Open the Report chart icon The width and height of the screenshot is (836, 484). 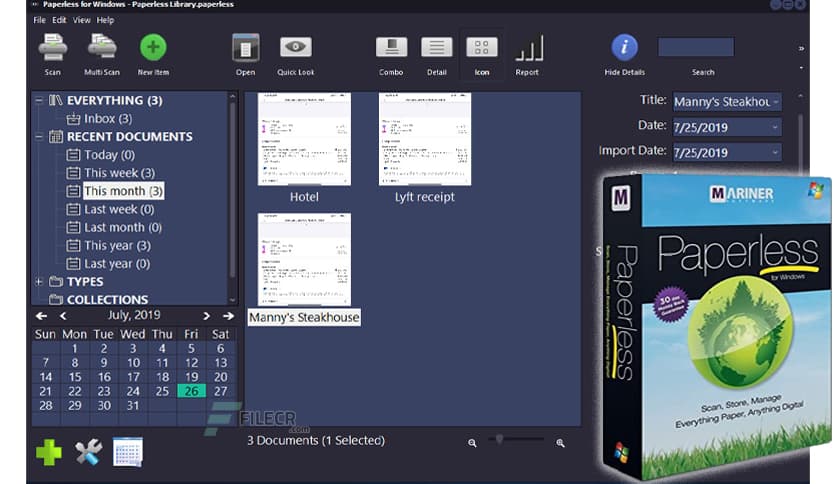click(x=528, y=48)
